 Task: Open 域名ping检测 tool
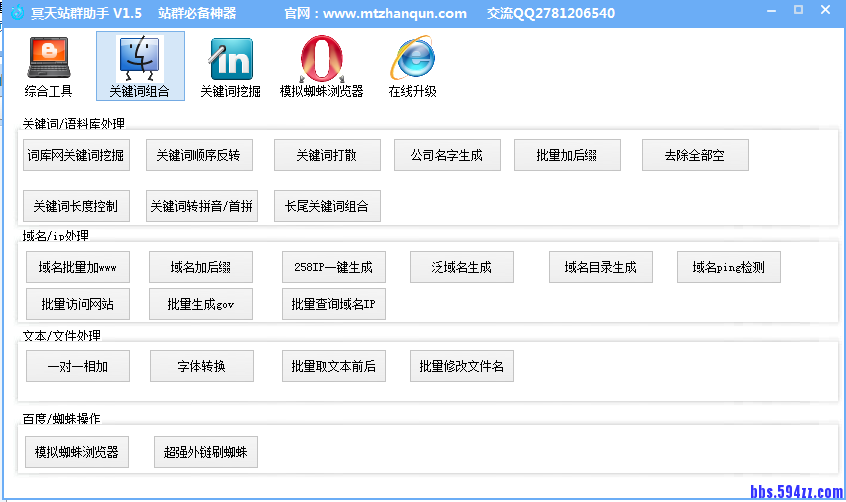pyautogui.click(x=728, y=267)
